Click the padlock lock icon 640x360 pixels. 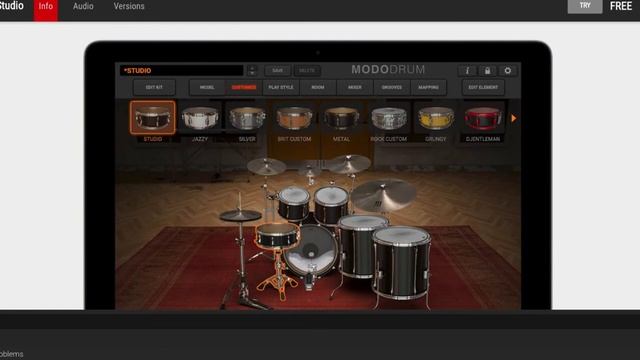[487, 71]
